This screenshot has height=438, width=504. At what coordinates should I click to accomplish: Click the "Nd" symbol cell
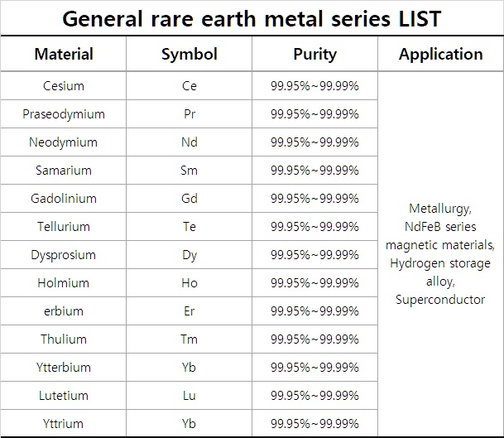point(190,142)
